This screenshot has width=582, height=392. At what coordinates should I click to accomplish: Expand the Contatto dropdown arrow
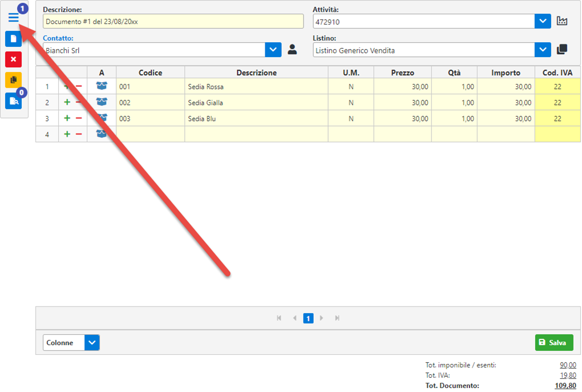click(273, 50)
